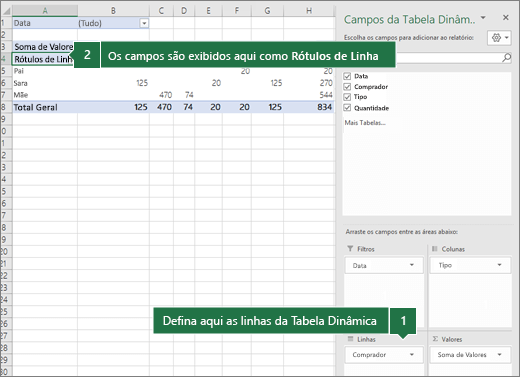Viewport: 520px width, 377px height.
Task: Click the (Tudo) filter value cell
Action: 113,23
